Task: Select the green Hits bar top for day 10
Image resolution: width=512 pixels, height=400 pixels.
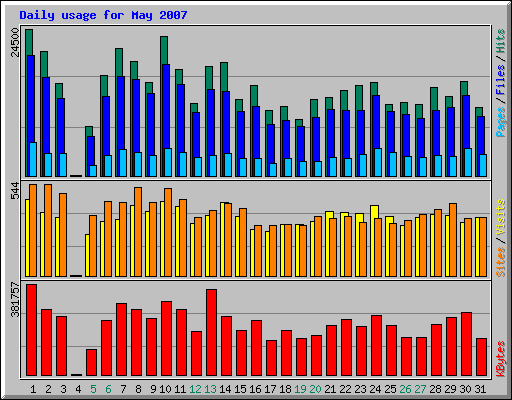Action: [164, 50]
